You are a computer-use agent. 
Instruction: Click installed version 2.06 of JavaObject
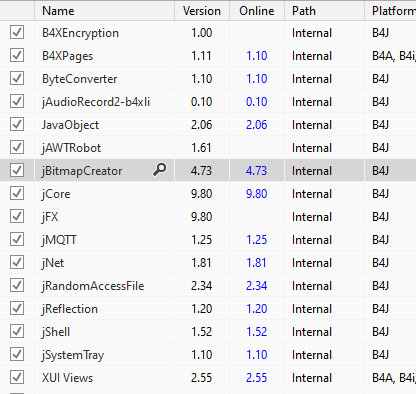click(202, 125)
